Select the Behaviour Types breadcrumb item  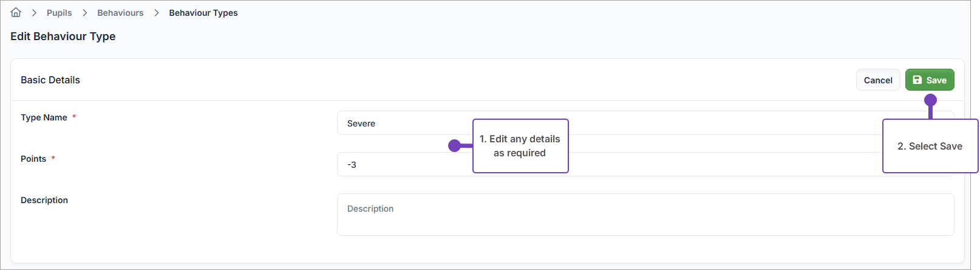[203, 13]
